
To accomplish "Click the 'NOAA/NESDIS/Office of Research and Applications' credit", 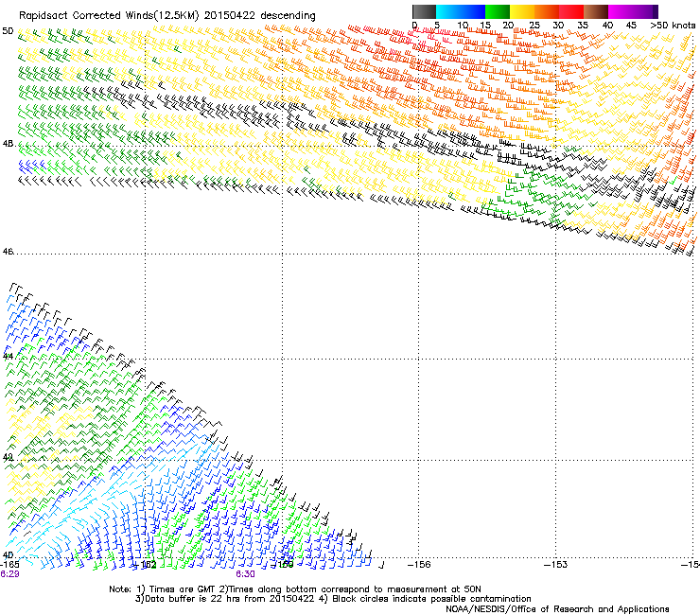I will click(557, 609).
